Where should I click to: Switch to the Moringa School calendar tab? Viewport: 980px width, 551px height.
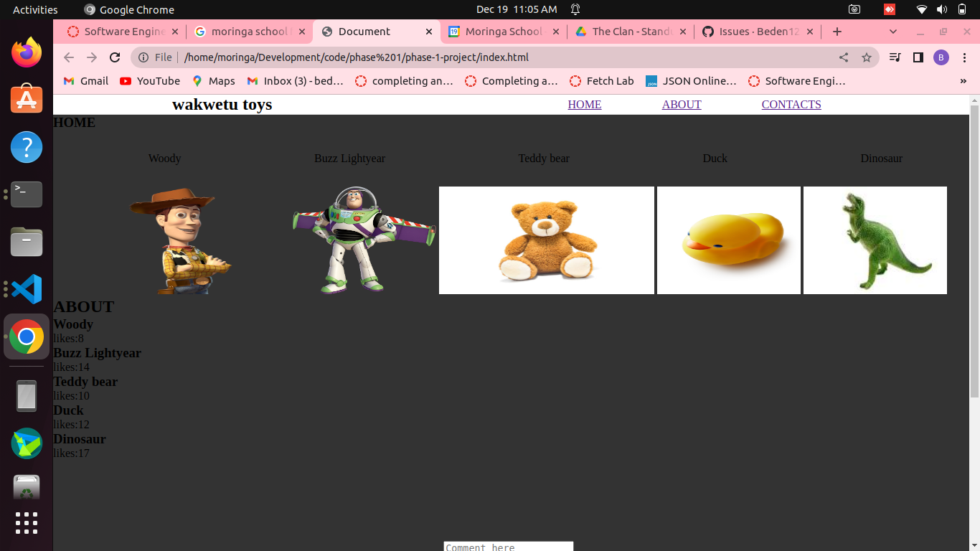point(504,32)
